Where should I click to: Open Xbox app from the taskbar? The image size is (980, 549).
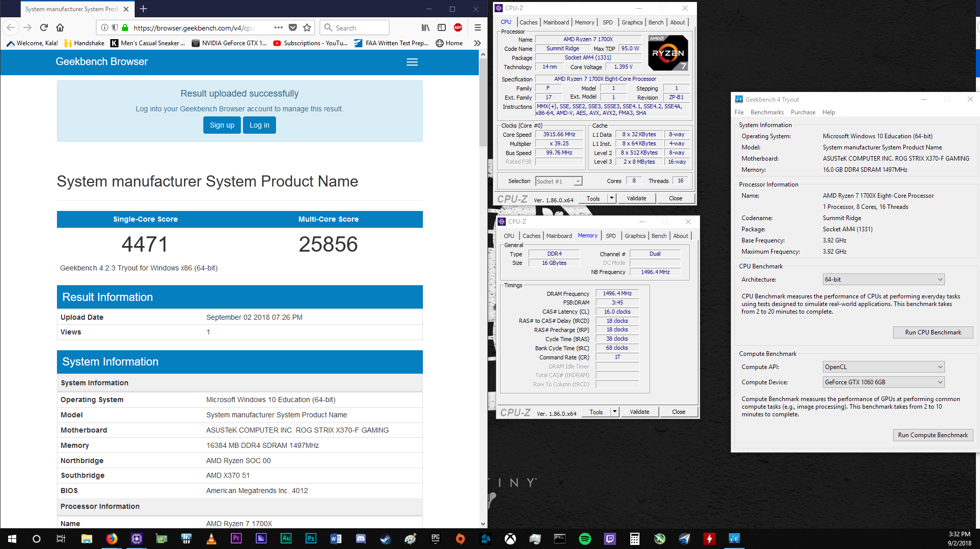[x=510, y=539]
